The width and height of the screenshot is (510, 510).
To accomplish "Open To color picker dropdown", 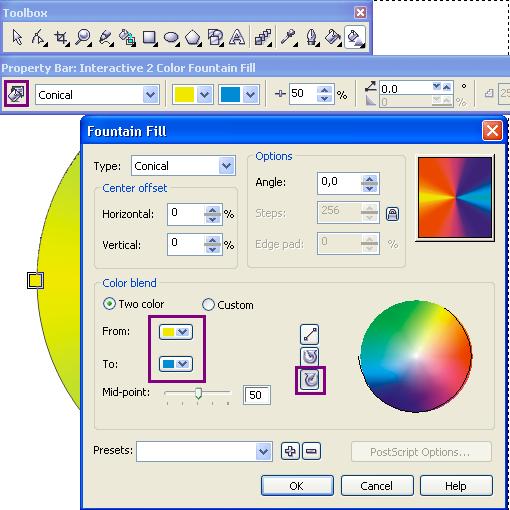I will coord(176,364).
